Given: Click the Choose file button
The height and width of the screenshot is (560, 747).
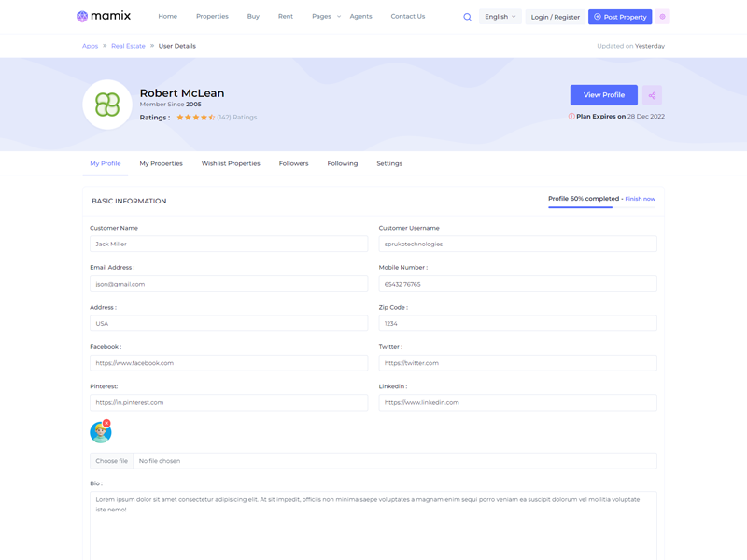Looking at the screenshot, I should point(111,461).
